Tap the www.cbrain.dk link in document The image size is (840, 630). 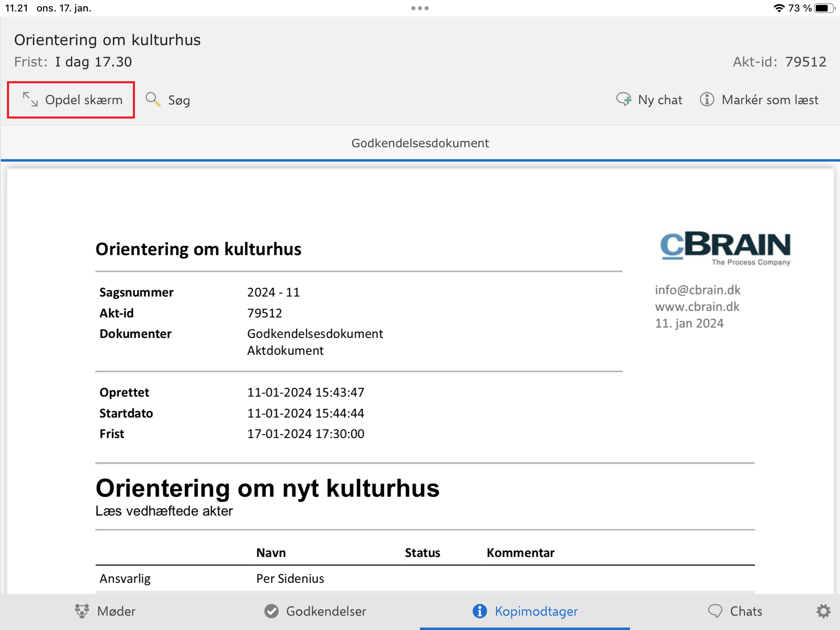697,307
